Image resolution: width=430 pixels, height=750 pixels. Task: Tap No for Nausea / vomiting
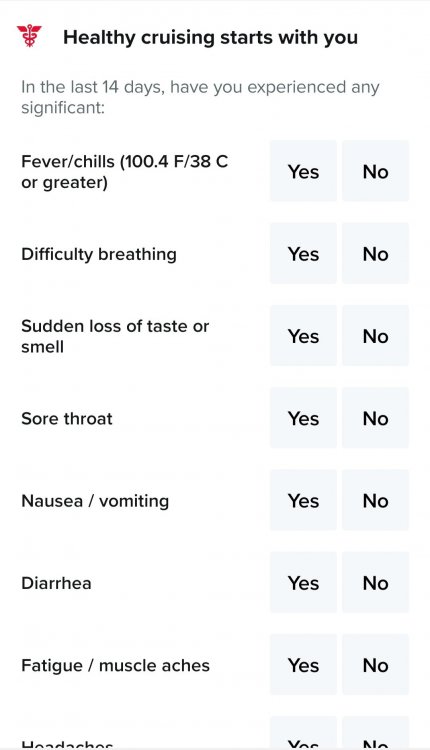pos(375,500)
